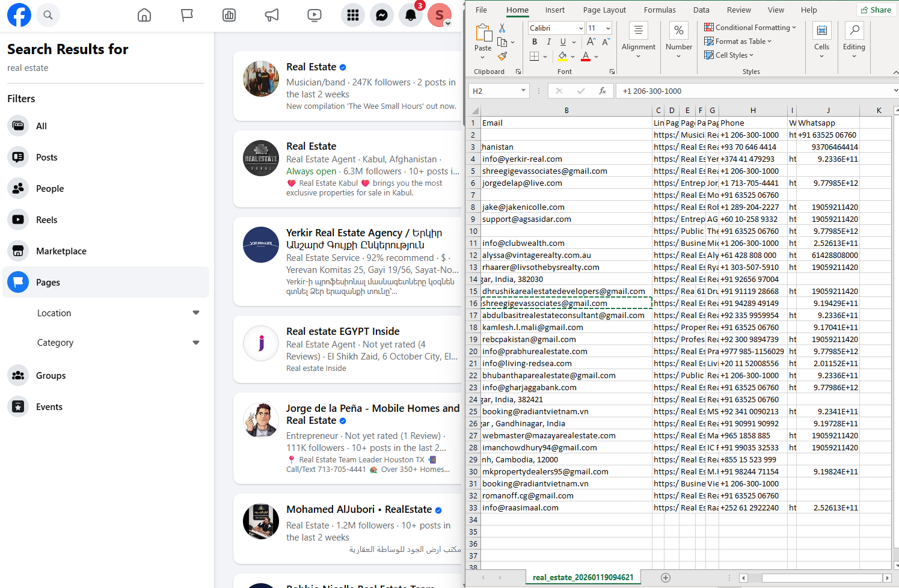This screenshot has height=588, width=899.
Task: Open the Facebook notifications bell
Action: pyautogui.click(x=411, y=16)
